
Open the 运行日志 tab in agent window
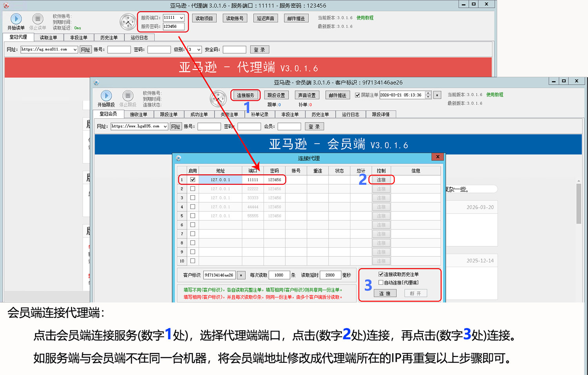[x=139, y=38]
